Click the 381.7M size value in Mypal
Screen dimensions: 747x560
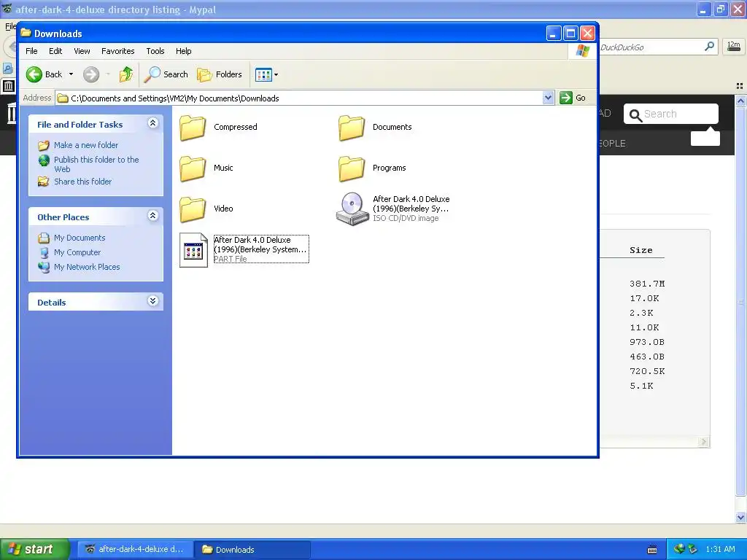pos(647,284)
